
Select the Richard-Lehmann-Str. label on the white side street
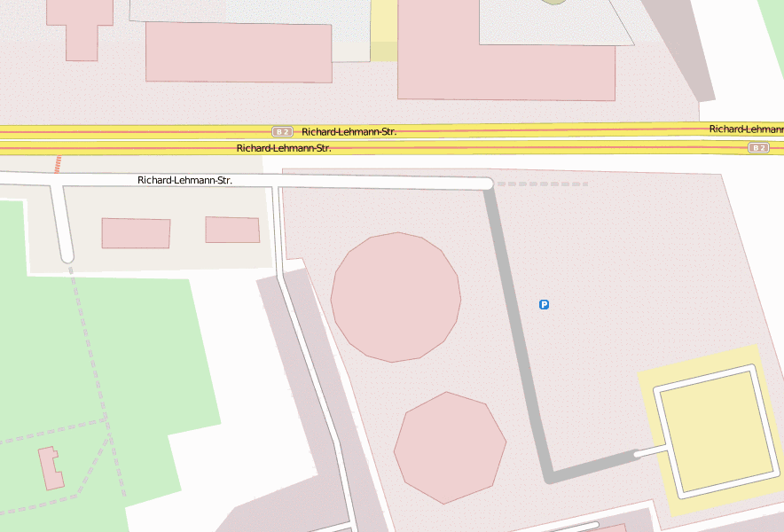click(x=184, y=180)
